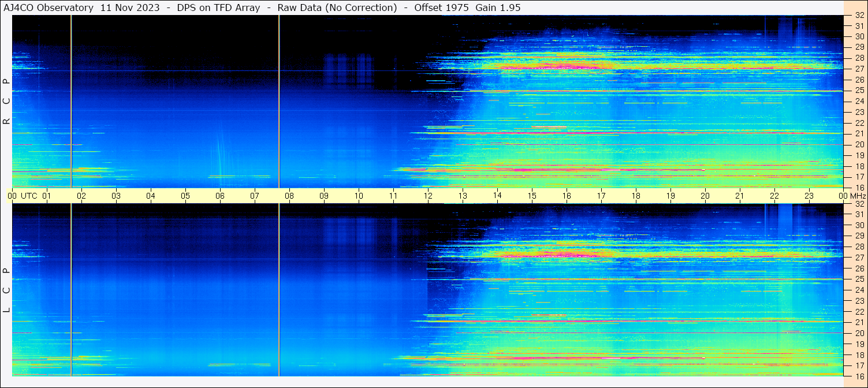Viewport: 868px width, 388px height.
Task: Click the 27 MHz label on the LCP frequency scale
Action: tap(859, 258)
